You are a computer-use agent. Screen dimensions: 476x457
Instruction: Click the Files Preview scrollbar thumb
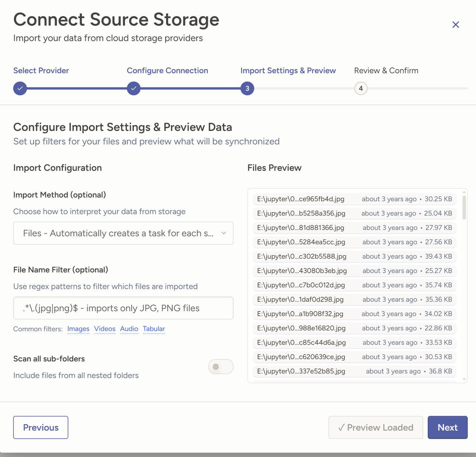[464, 207]
